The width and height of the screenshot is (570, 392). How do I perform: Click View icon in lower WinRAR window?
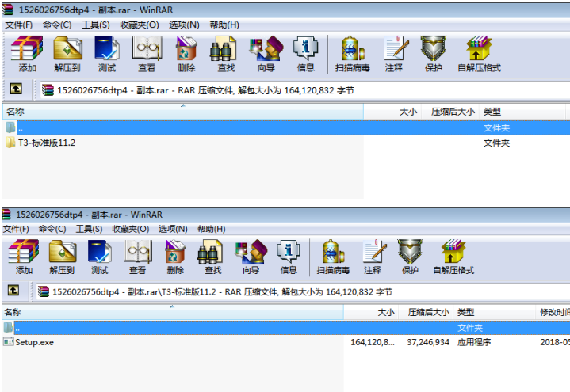[138, 257]
